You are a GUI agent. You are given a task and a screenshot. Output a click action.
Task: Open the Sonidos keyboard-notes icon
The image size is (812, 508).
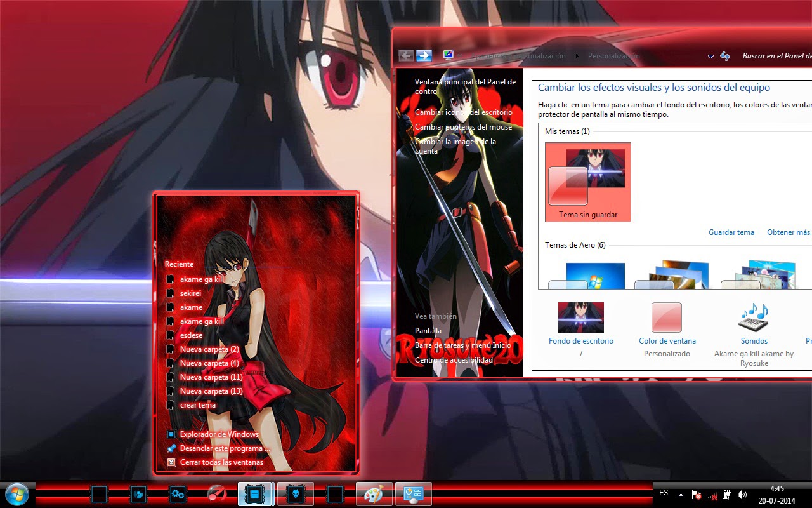(x=754, y=316)
